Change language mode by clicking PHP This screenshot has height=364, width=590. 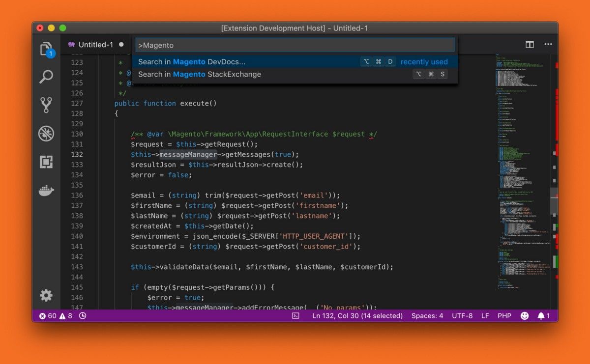(x=504, y=316)
